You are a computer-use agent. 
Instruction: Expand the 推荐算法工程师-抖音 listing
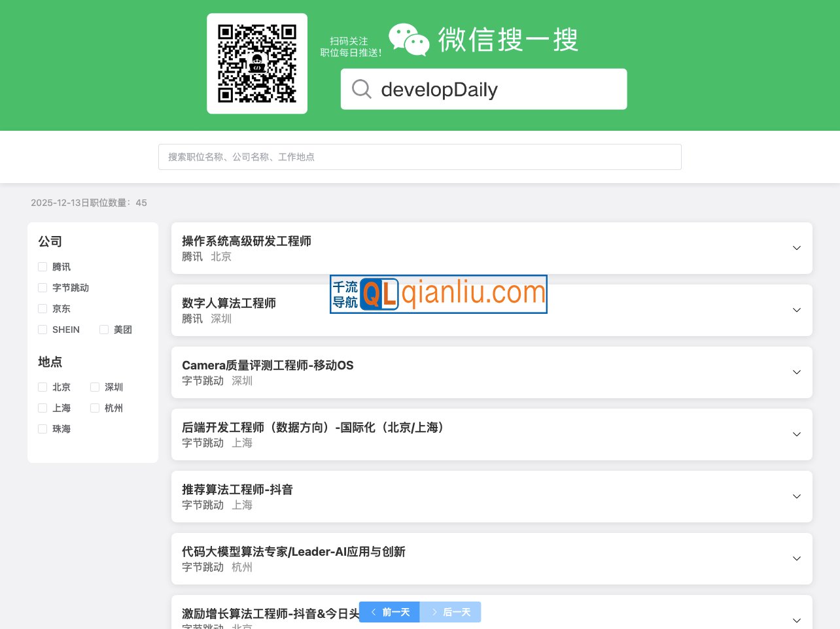[796, 496]
